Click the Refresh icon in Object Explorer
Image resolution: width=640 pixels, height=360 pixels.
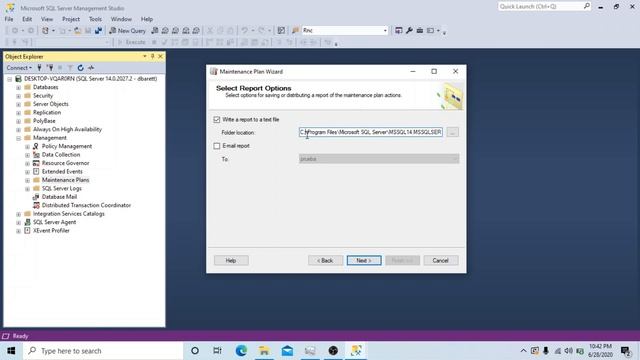[x=80, y=68]
